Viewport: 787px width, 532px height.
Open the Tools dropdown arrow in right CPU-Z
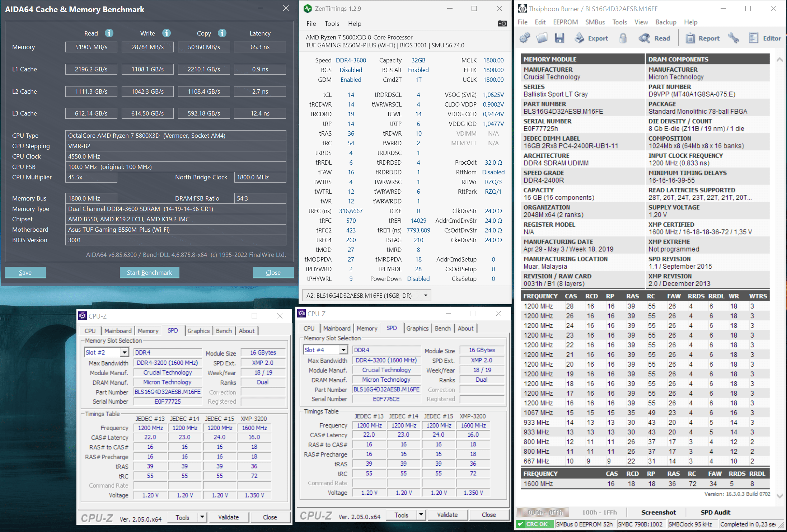[421, 515]
